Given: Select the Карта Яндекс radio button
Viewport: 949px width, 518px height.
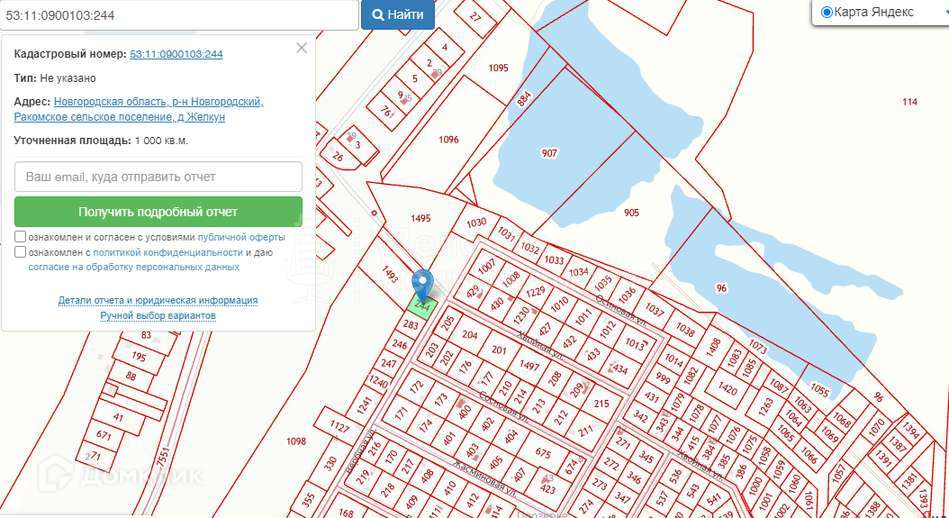Looking at the screenshot, I should (x=827, y=12).
